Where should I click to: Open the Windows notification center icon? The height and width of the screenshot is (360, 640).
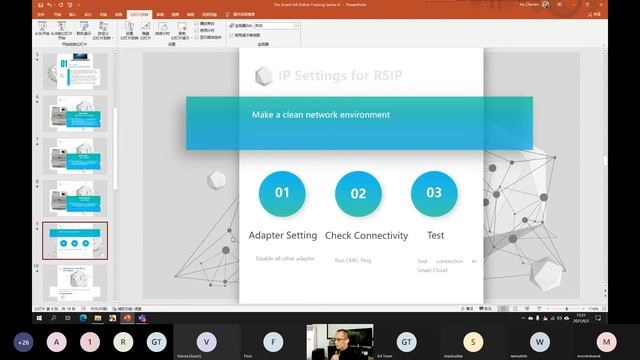[598, 318]
